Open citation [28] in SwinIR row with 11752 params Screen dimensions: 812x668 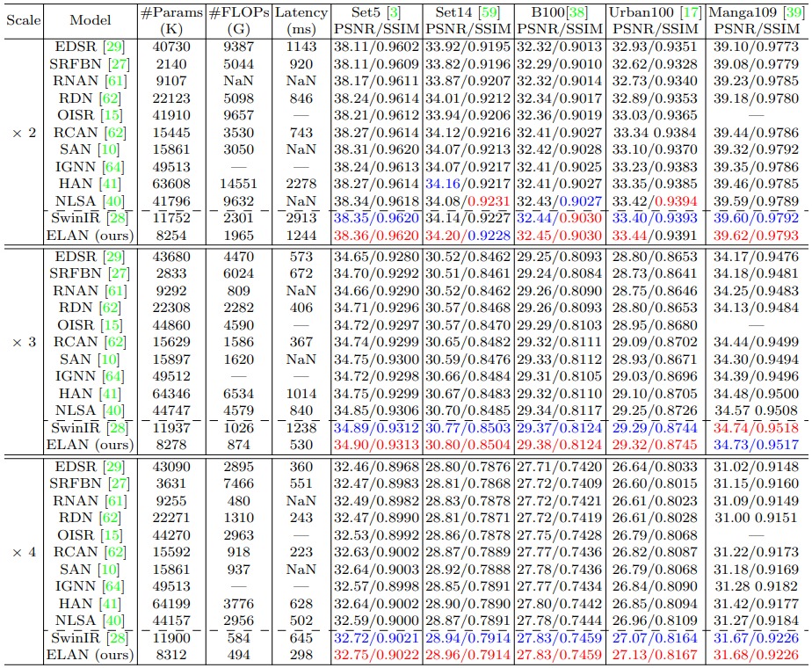(118, 218)
